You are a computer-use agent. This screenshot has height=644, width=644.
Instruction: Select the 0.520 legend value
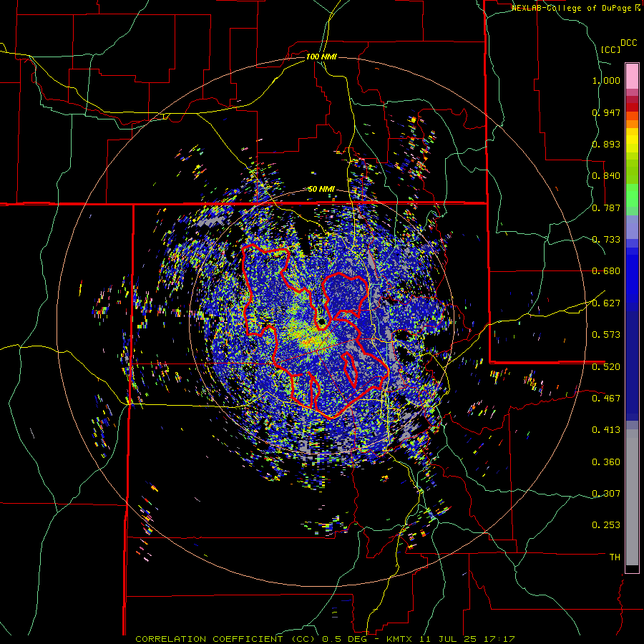(x=606, y=367)
